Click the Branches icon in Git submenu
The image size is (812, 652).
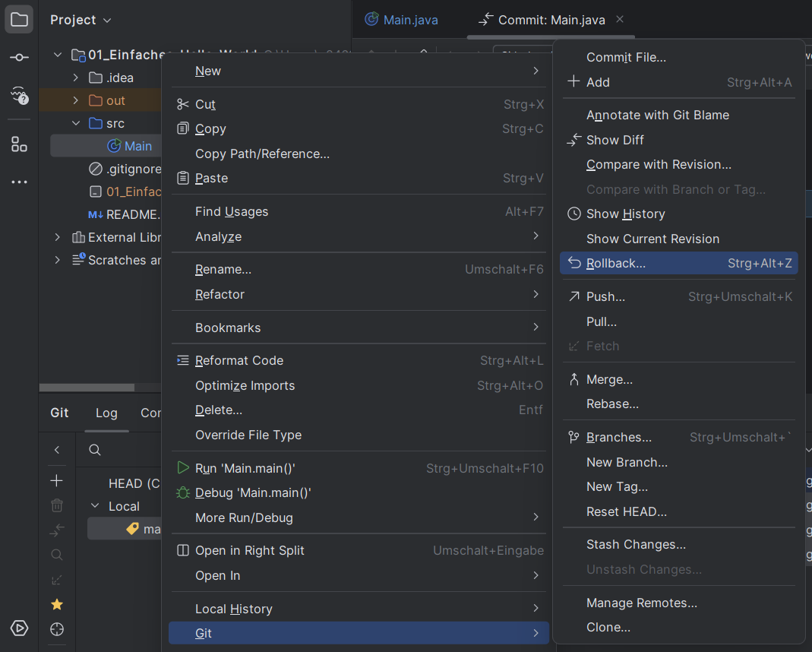point(574,438)
